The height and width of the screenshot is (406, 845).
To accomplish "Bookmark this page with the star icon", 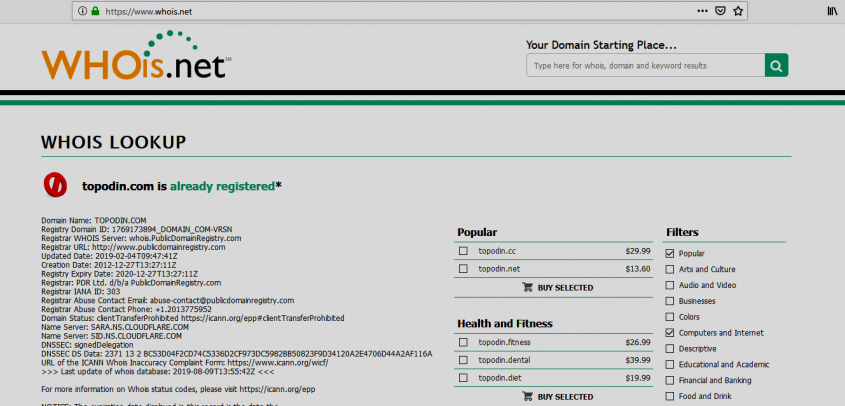I will pos(738,11).
